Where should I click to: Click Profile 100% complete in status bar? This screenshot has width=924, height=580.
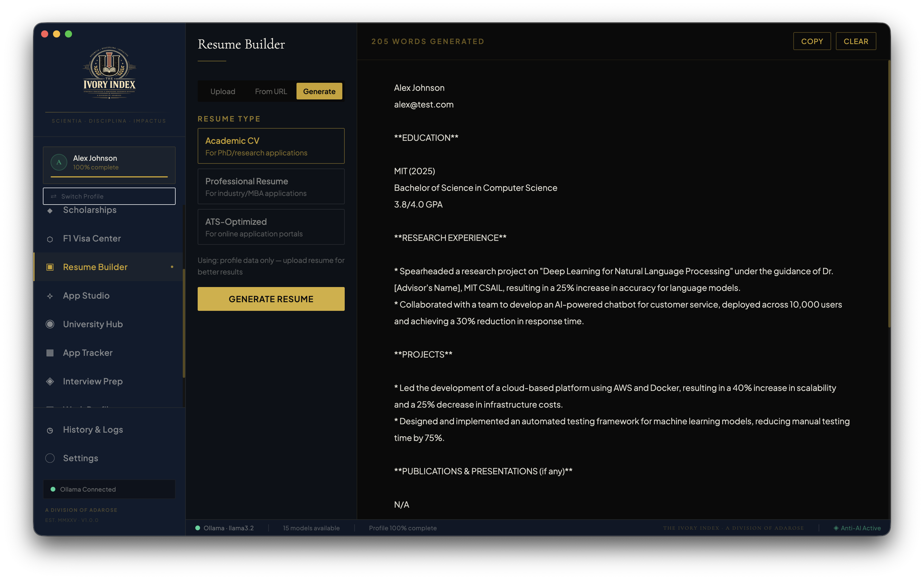[402, 528]
